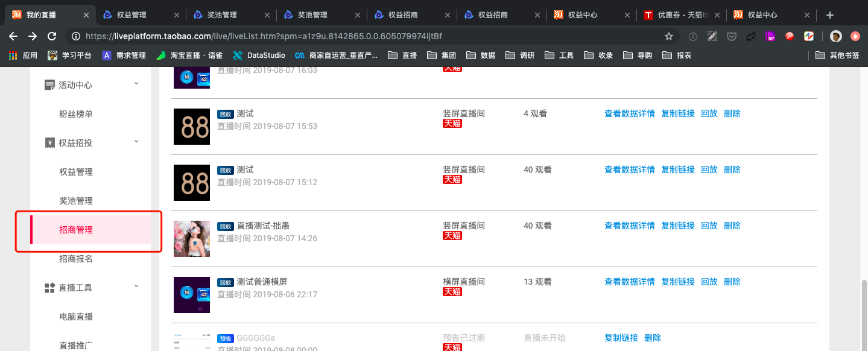This screenshot has height=351, width=868.
Task: Click the 直播测试-拙愚 live title
Action: coord(263,226)
